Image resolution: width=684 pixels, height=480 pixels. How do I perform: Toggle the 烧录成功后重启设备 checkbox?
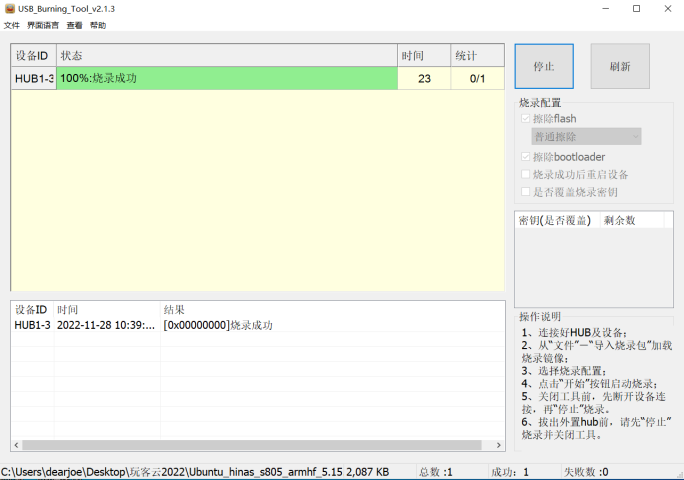point(526,175)
